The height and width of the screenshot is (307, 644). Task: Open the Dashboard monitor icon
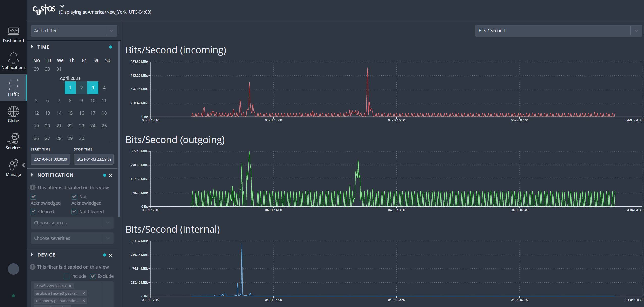(x=13, y=31)
